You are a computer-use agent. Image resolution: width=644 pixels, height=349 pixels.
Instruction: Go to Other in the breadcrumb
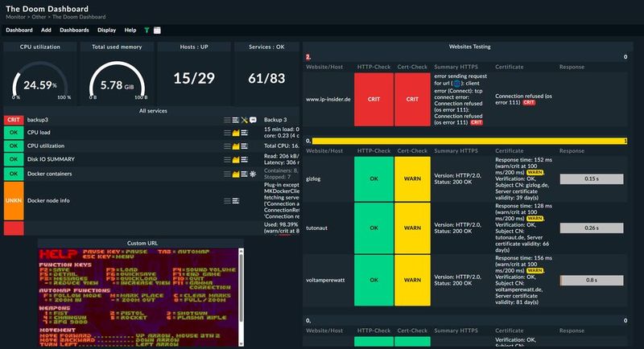click(x=39, y=17)
